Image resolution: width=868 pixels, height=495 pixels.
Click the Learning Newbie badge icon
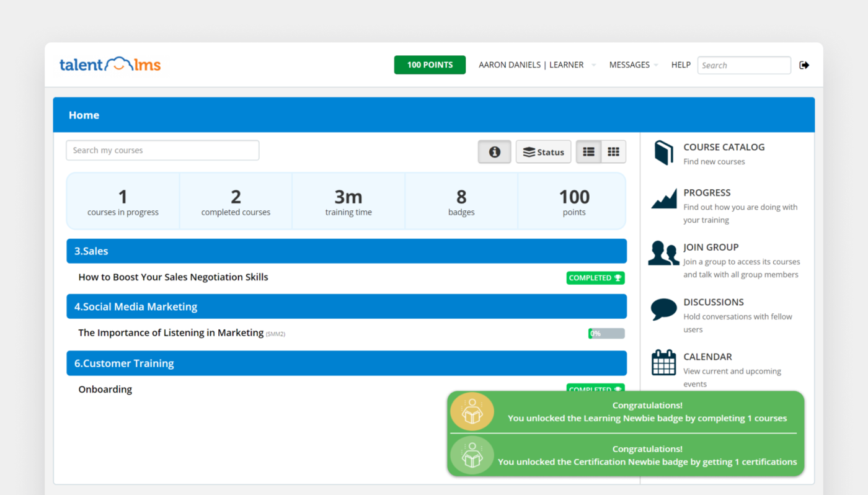click(x=472, y=412)
